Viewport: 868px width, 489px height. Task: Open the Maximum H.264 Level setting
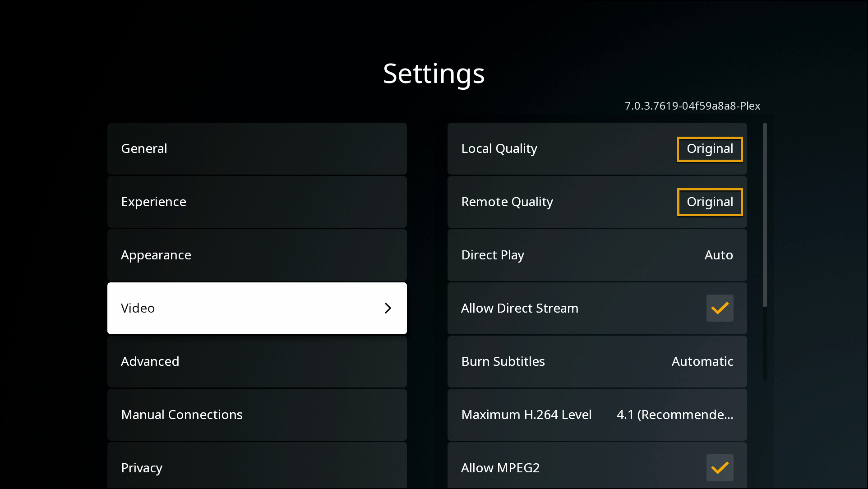(x=596, y=415)
